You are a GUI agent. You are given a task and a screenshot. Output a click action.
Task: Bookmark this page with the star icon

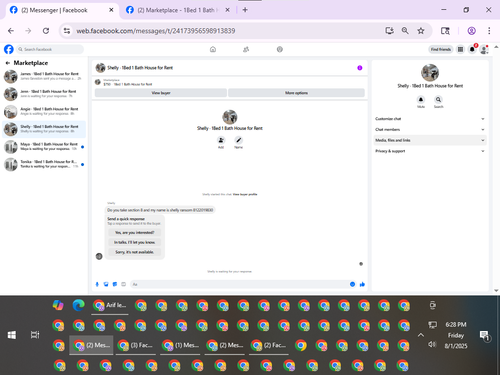pyautogui.click(x=421, y=31)
